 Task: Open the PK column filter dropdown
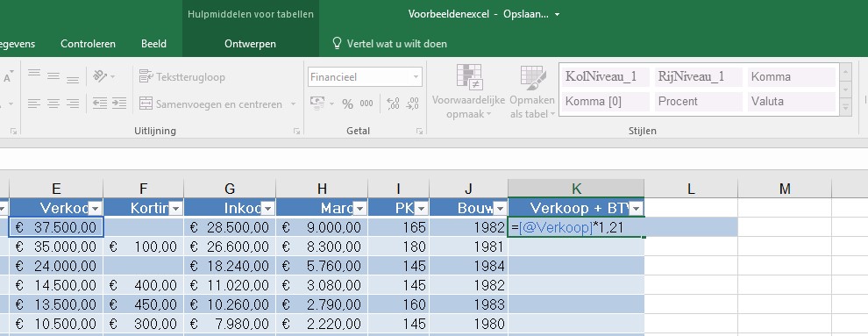click(421, 208)
